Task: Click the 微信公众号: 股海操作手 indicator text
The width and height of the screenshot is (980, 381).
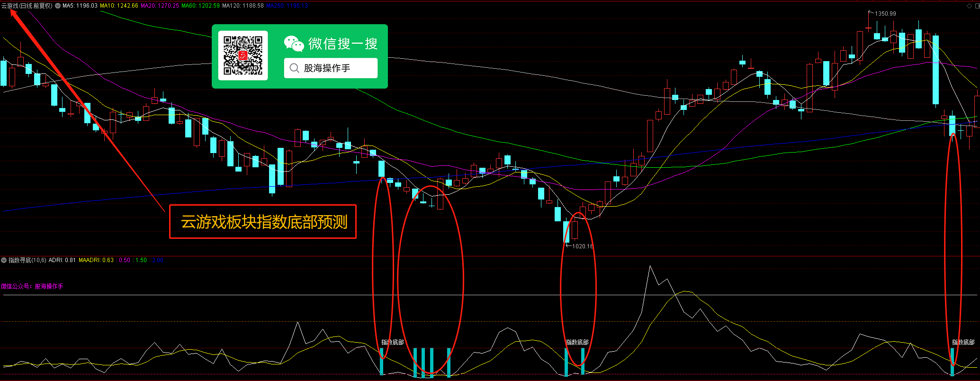Action: 32,286
